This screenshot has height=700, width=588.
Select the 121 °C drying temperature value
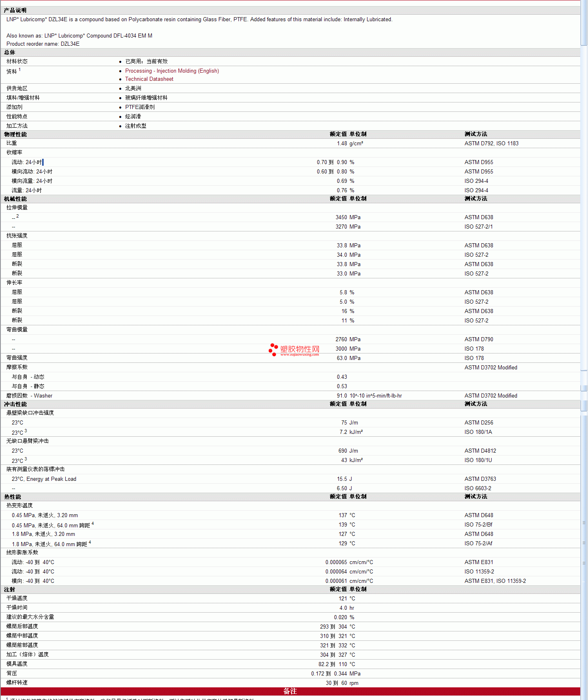coord(347,599)
